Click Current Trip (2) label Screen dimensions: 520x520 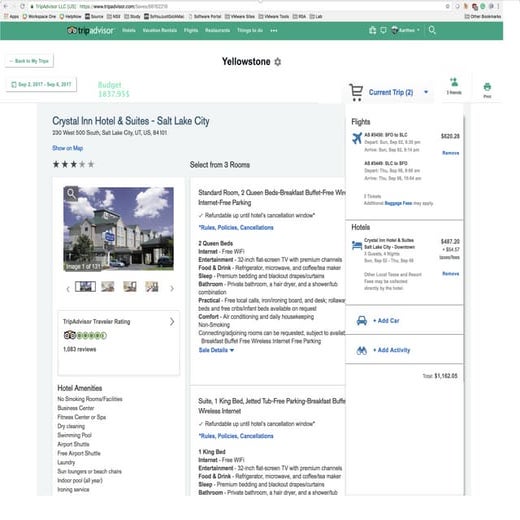(x=391, y=92)
